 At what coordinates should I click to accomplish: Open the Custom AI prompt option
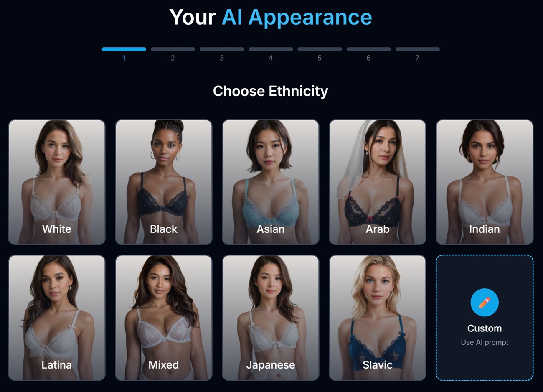[x=485, y=318]
